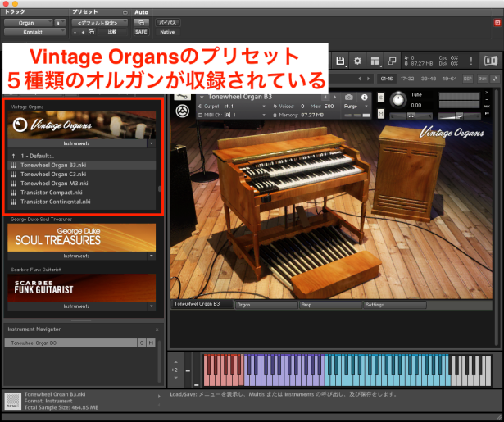Screen dimensions: 504x422
Task: Toggle the 比較 compare button
Action: point(112,32)
